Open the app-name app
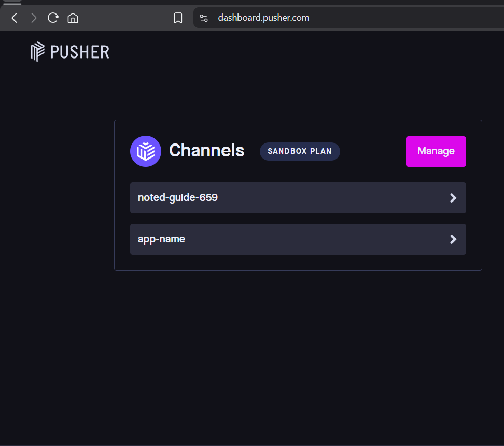The height and width of the screenshot is (446, 504). click(x=298, y=239)
